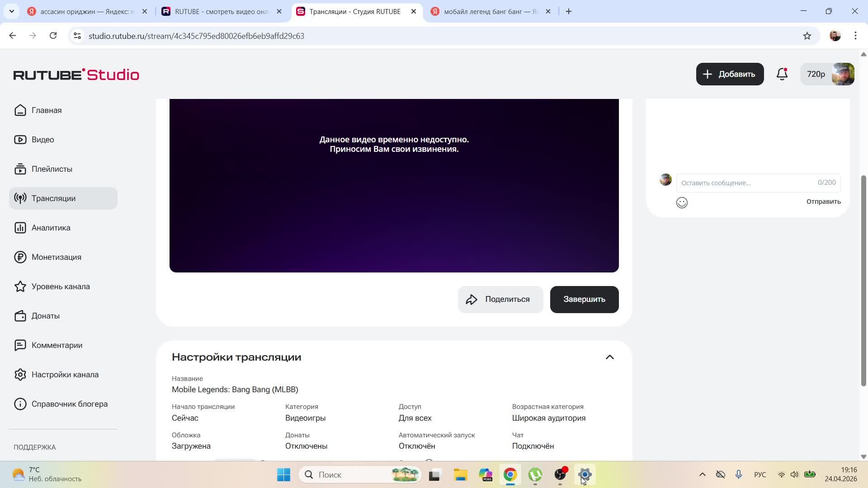Open Плейлисты section
This screenshot has width=868, height=488.
pyautogui.click(x=52, y=169)
